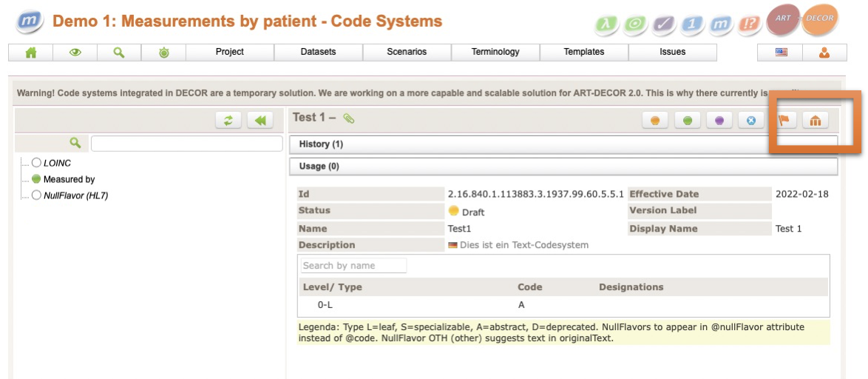Open the Datasets menu
The height and width of the screenshot is (379, 868).
point(318,52)
